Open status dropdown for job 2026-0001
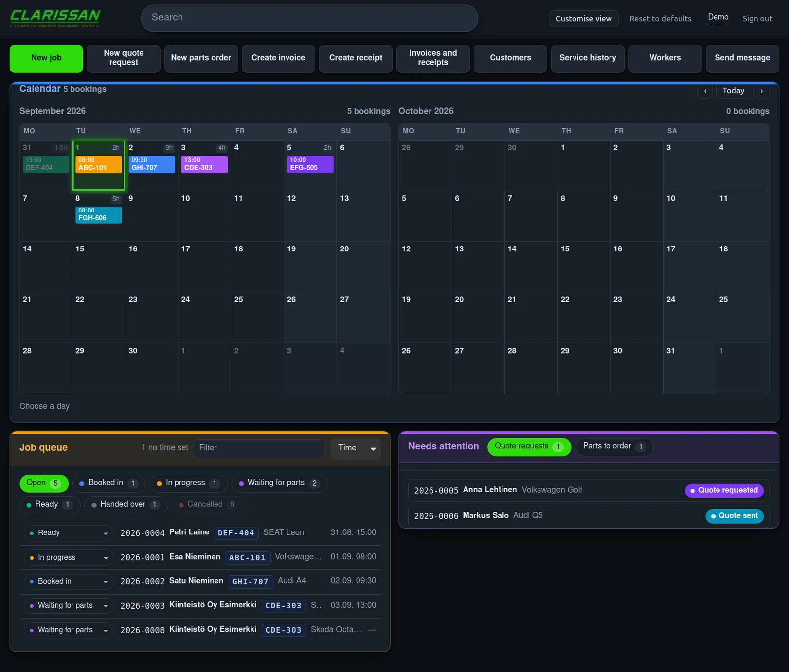The width and height of the screenshot is (789, 672). click(69, 558)
